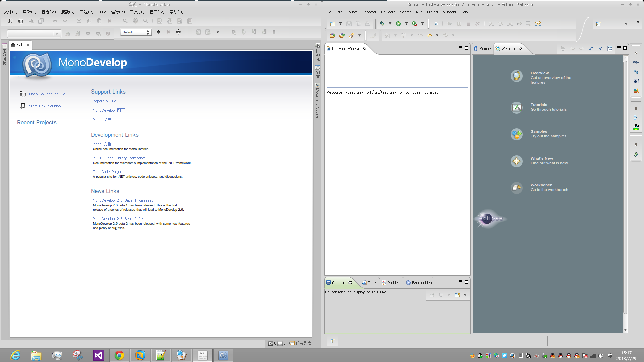Open Visual Studio from the taskbar
This screenshot has height=362, width=644.
tap(99, 355)
